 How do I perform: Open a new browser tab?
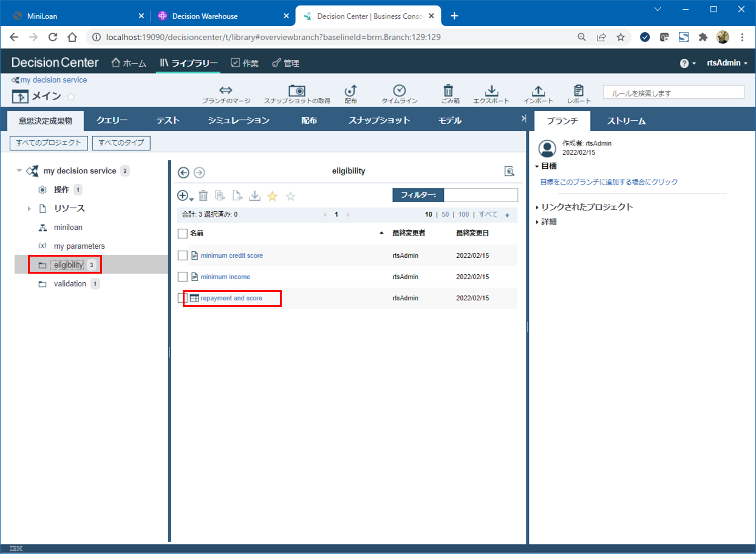coord(454,16)
